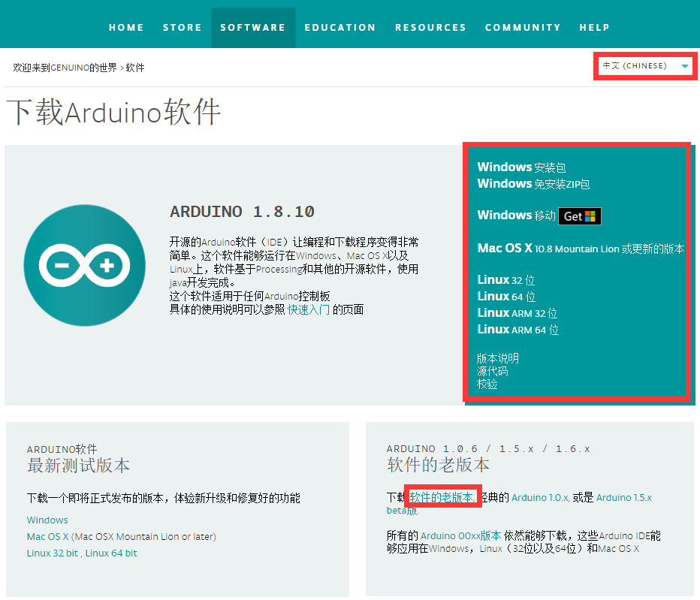This screenshot has width=700, height=600.
Task: Open the Arduino 00xx版本 link
Action: 460,535
